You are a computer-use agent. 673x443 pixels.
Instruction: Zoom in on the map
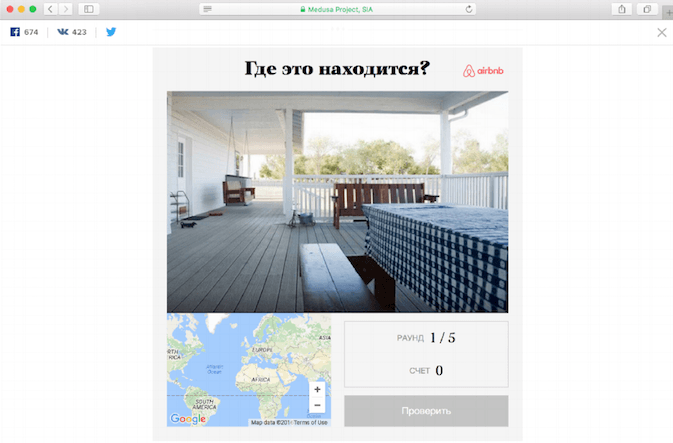[317, 389]
